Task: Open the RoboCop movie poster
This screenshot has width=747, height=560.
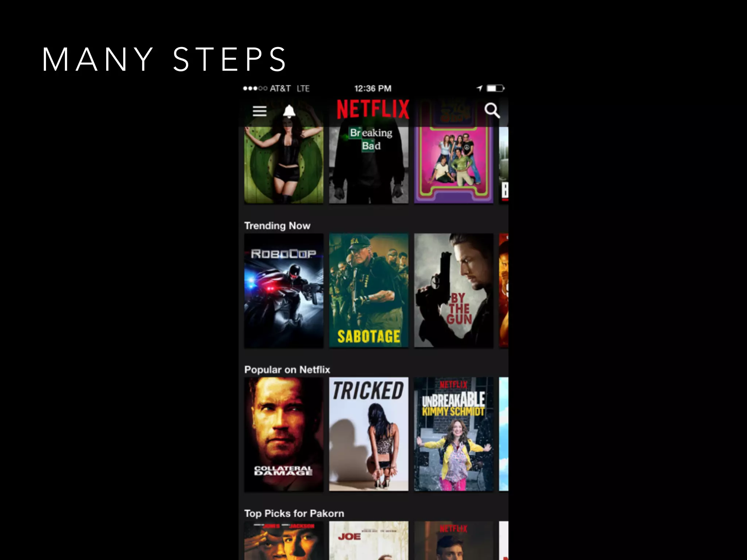Action: coord(283,291)
